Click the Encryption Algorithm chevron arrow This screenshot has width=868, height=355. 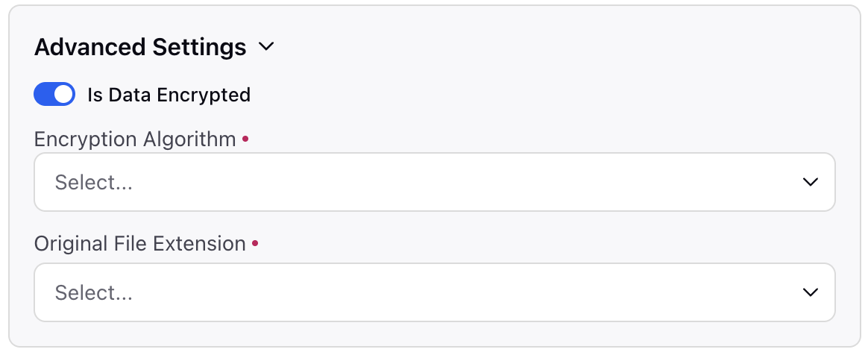click(811, 182)
